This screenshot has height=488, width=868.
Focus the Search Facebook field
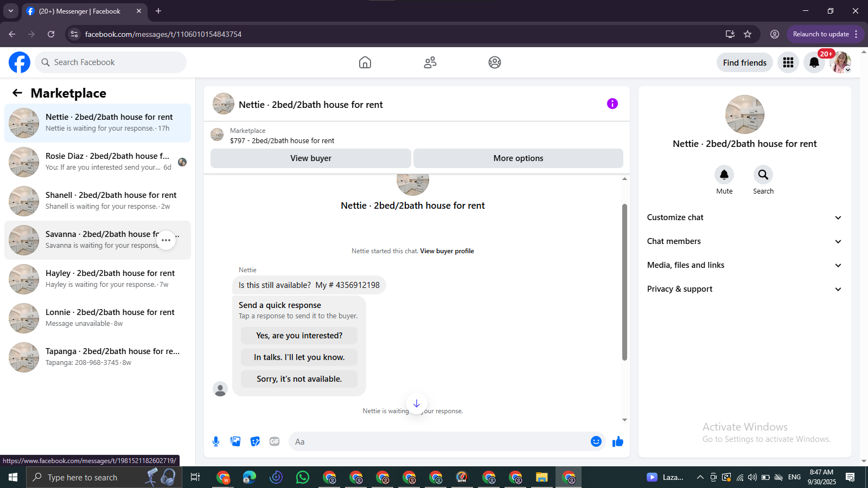(x=111, y=62)
